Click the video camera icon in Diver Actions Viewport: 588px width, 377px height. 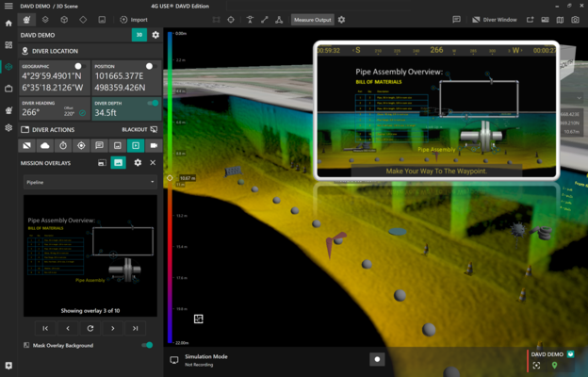[154, 146]
